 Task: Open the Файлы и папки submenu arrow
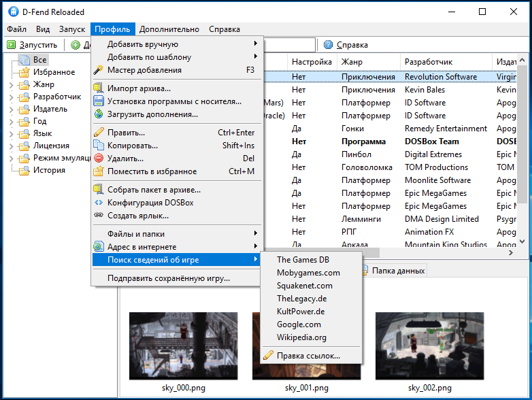(256, 233)
